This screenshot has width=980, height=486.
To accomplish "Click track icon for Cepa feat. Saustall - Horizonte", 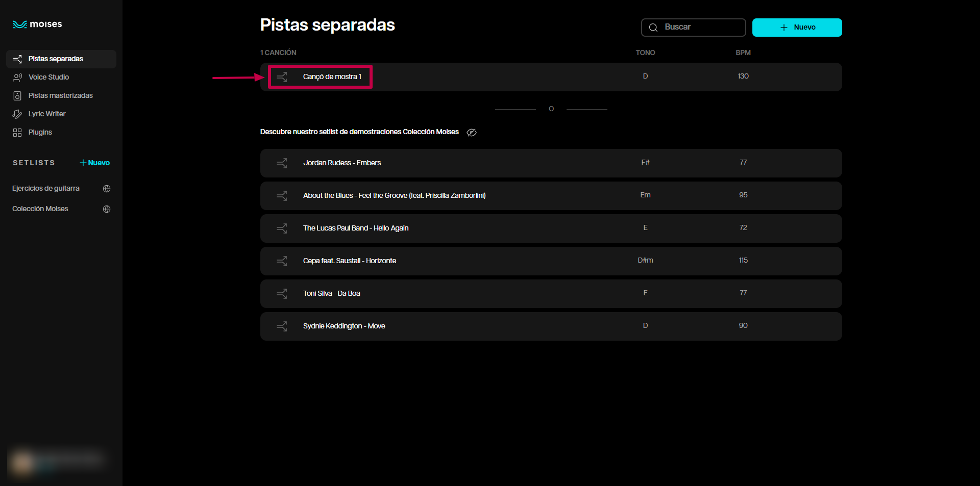I will 282,261.
